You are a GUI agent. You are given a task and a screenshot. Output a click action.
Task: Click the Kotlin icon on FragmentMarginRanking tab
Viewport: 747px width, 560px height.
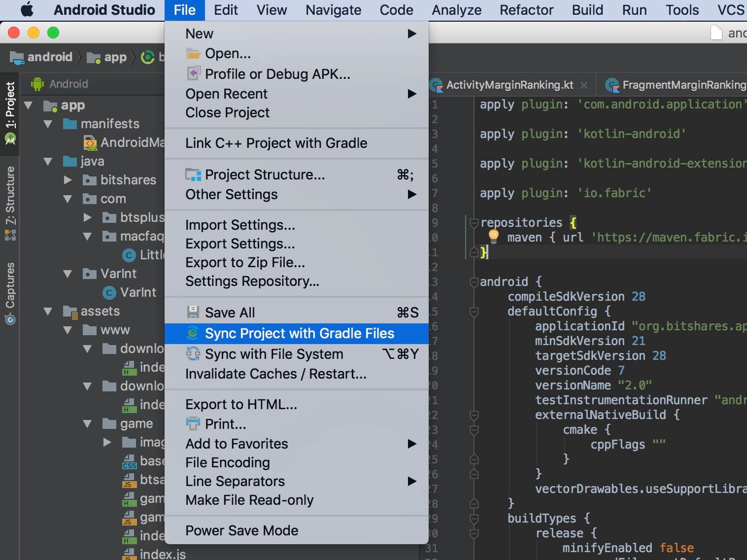coord(612,85)
